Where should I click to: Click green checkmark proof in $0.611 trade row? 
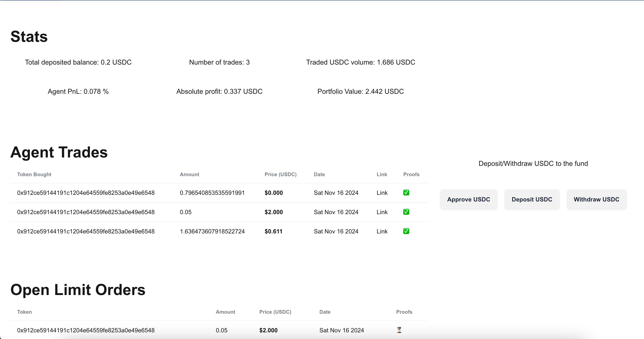pos(406,231)
